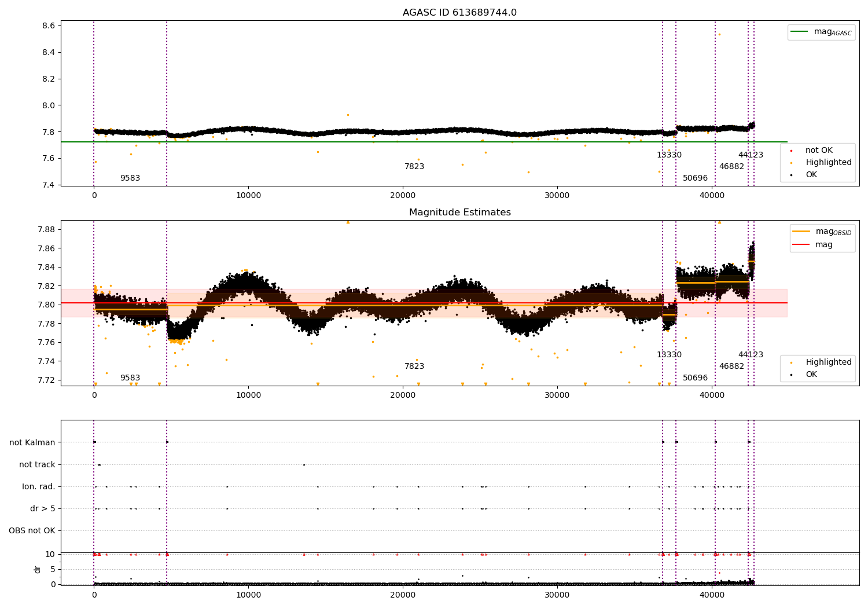Click the green mag AGASC legend line

tap(799, 32)
